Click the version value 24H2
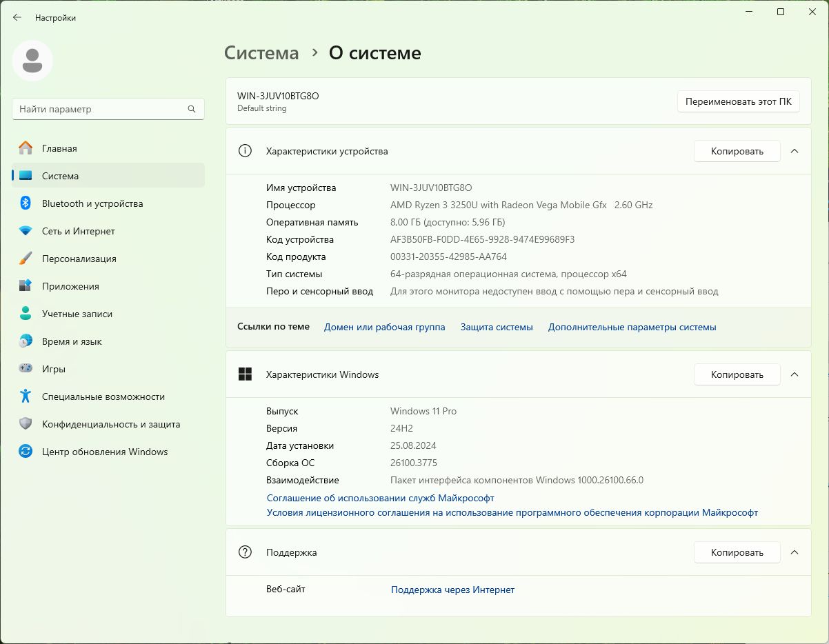Image resolution: width=829 pixels, height=644 pixels. (x=401, y=428)
